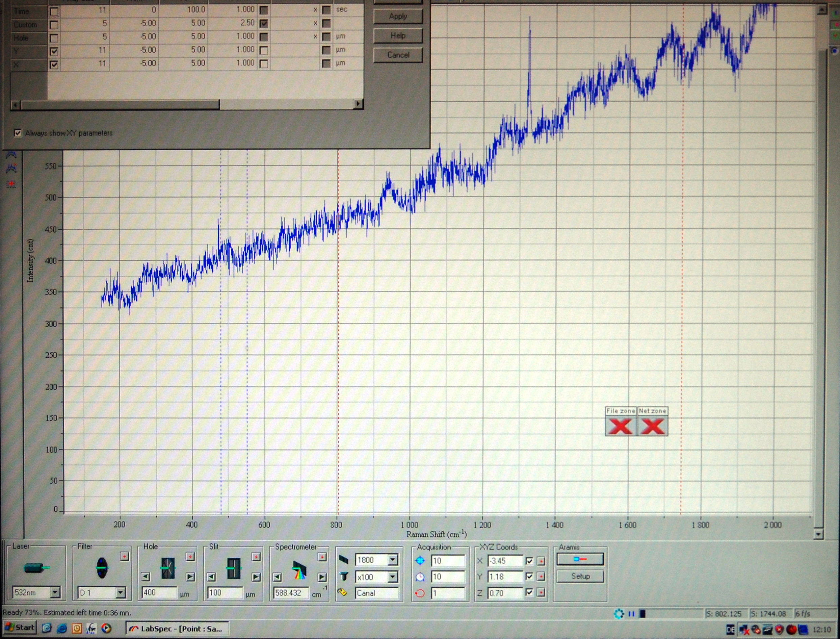
Task: Enable the Time row checkbox
Action: (x=54, y=12)
